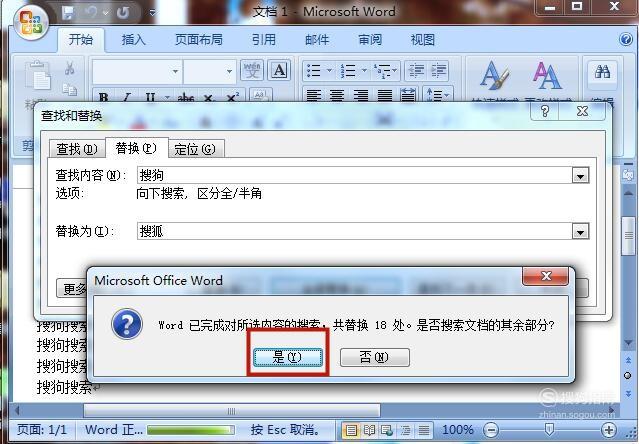Open line spacing dropdown
This screenshot has width=639, height=444.
pos(438,96)
